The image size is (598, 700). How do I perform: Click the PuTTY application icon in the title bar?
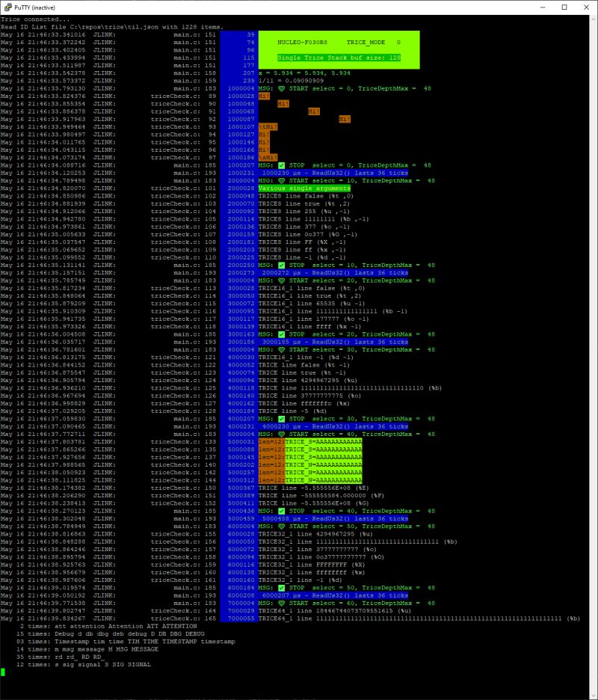[x=8, y=6]
